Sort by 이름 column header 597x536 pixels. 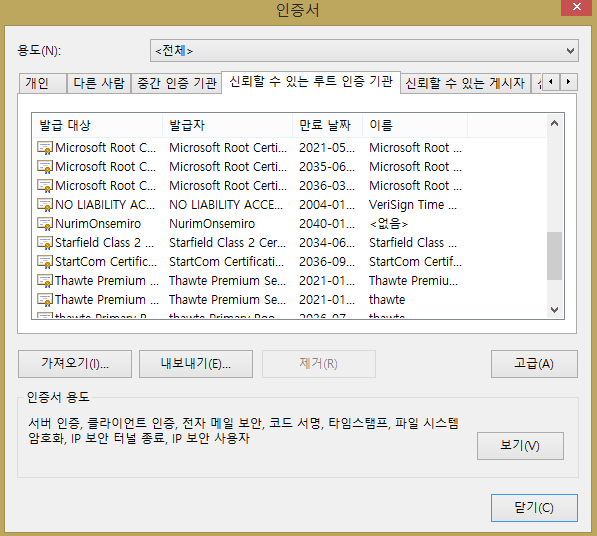pos(415,125)
